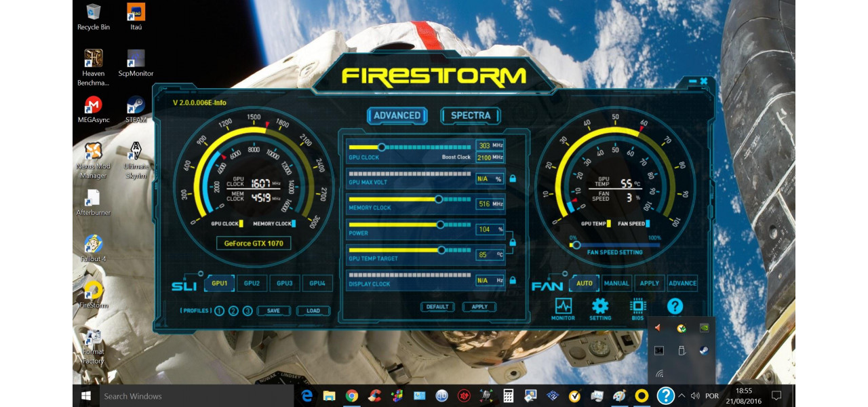Click the Boost Clock 2100 MHz field
Viewport: 868px width, 407px height.
[x=490, y=157]
